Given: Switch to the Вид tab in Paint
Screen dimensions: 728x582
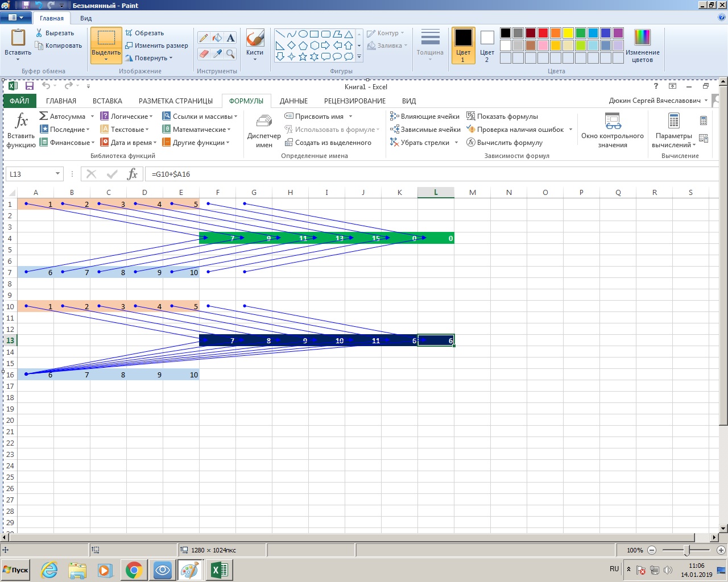Looking at the screenshot, I should pyautogui.click(x=86, y=18).
